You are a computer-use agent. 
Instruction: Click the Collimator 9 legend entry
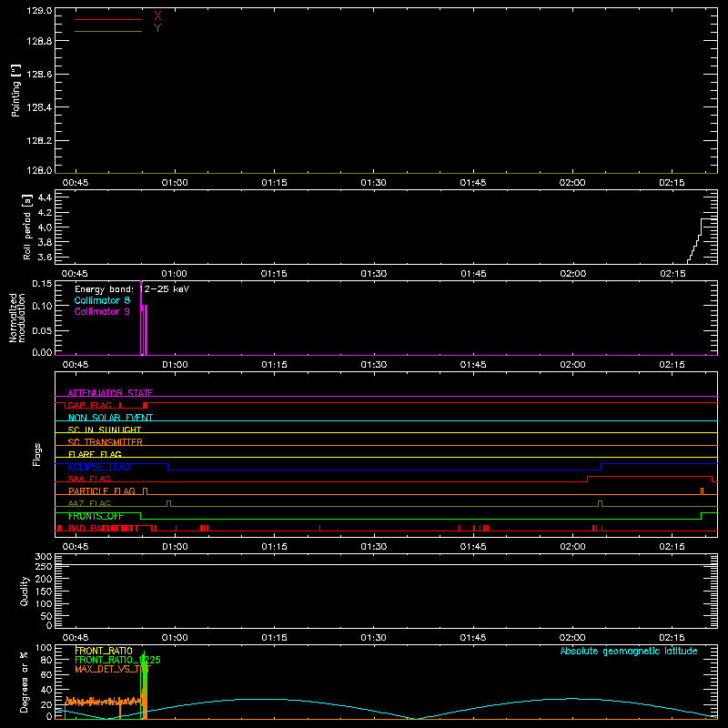tap(102, 311)
